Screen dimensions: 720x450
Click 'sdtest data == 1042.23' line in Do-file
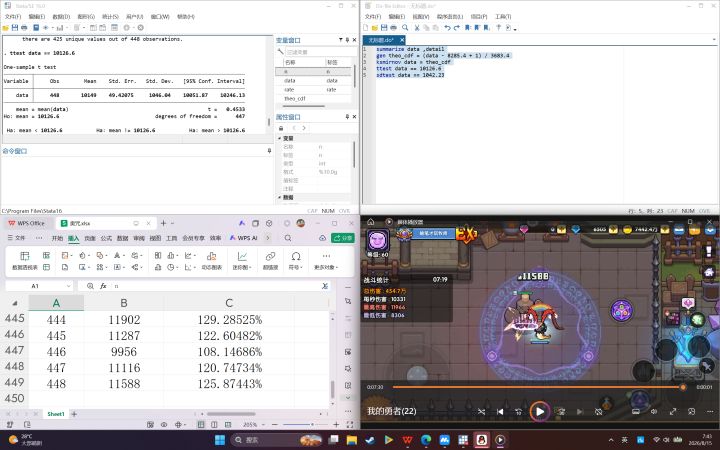pos(410,75)
